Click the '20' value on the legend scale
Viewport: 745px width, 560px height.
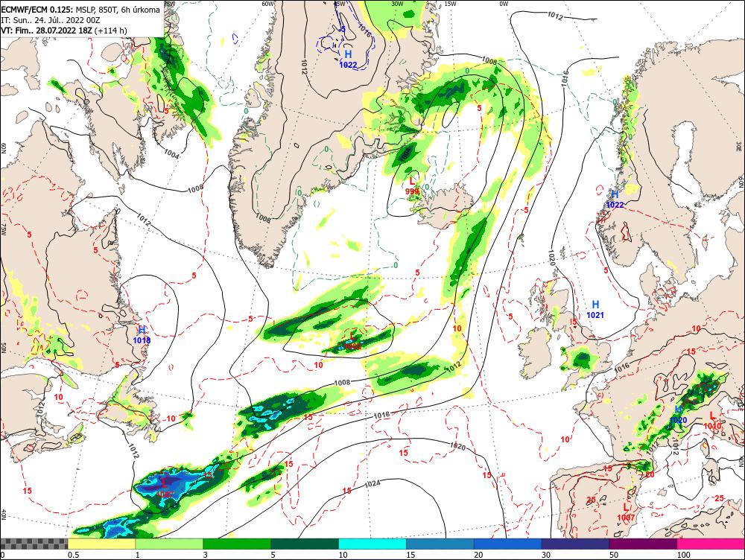tap(478, 555)
